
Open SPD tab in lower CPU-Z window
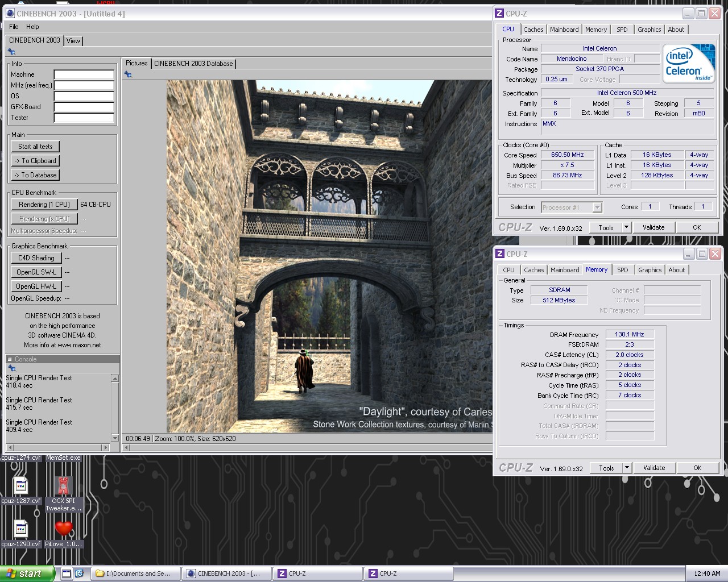[x=623, y=270]
